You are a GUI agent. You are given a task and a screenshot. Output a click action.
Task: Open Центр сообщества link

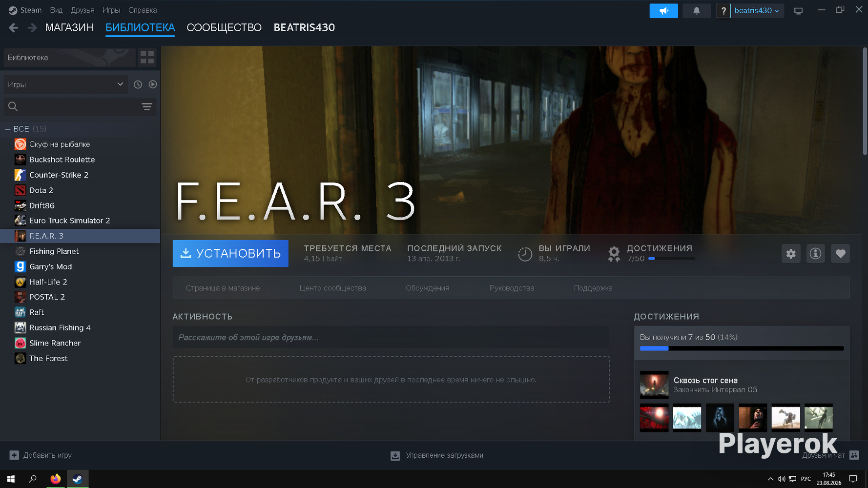point(332,288)
